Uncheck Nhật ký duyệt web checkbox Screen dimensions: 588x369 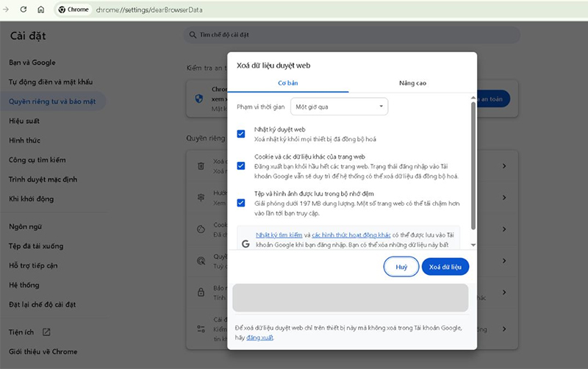pos(241,134)
